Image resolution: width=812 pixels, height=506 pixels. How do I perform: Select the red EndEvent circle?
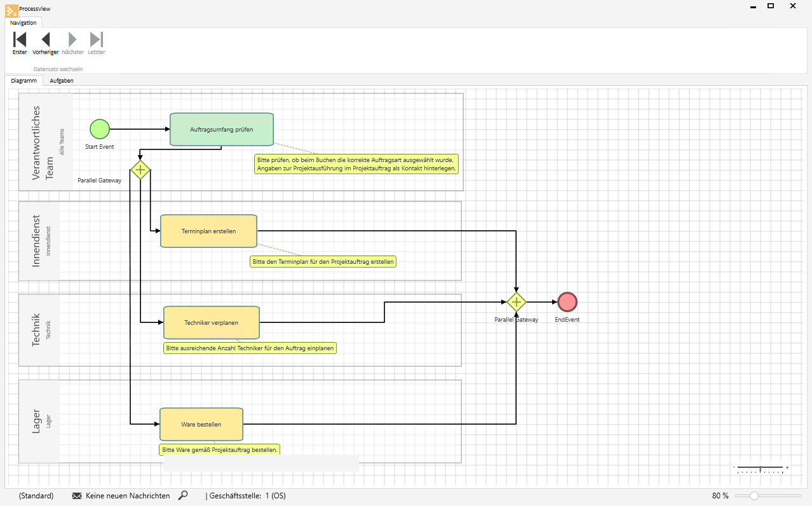pyautogui.click(x=567, y=302)
